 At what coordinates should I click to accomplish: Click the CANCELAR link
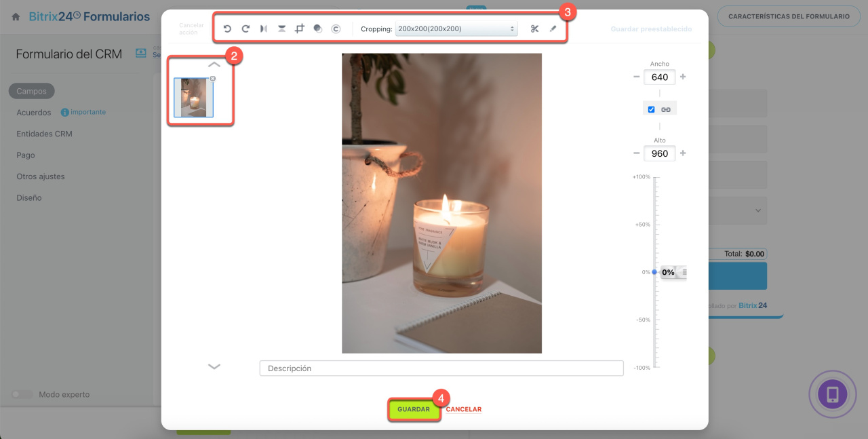click(464, 409)
